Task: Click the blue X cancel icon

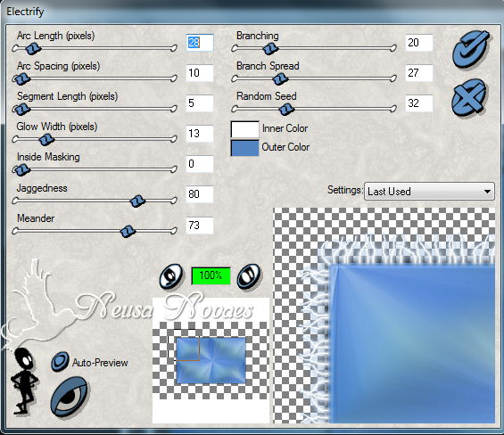Action: pyautogui.click(x=469, y=97)
